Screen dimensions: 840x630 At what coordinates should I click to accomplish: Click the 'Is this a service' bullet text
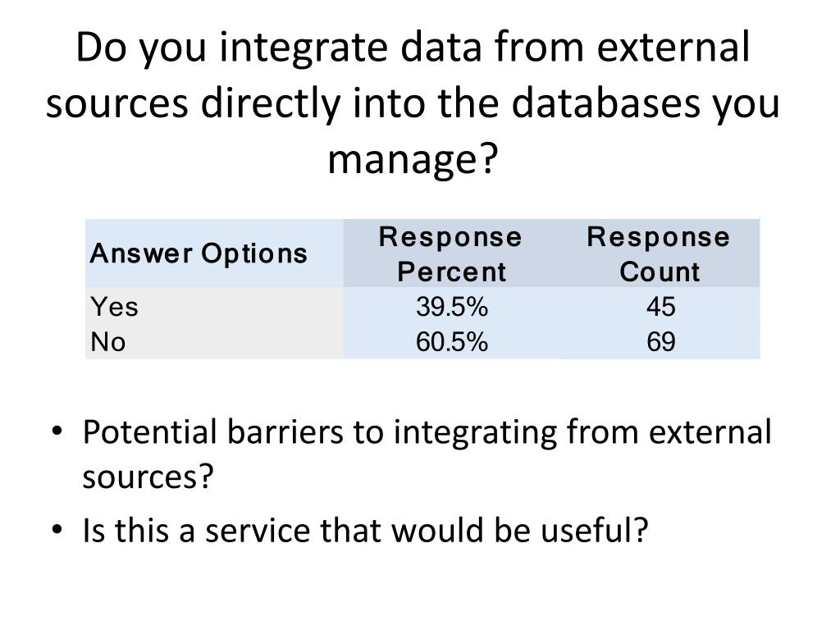click(365, 531)
